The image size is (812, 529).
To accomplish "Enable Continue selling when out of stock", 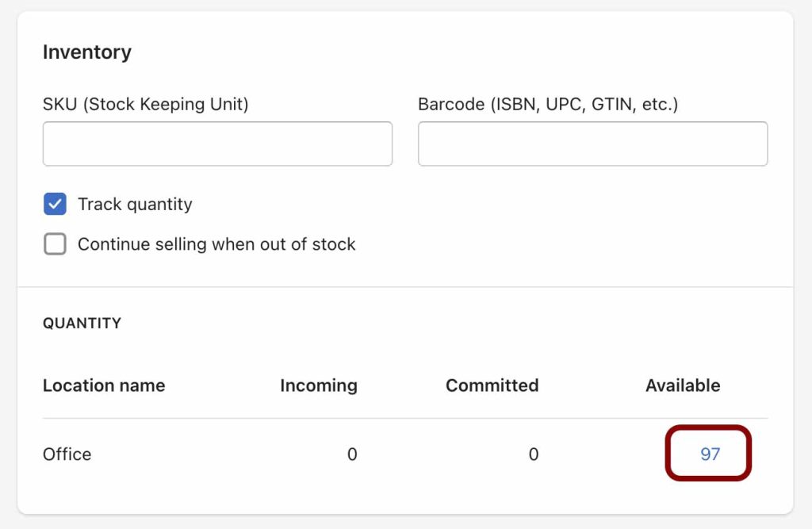I will click(x=55, y=244).
